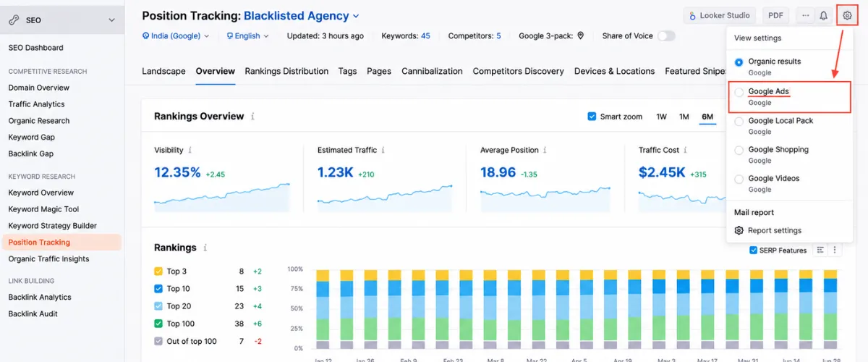This screenshot has width=868, height=362.
Task: Click the PDF export button
Action: tap(775, 15)
